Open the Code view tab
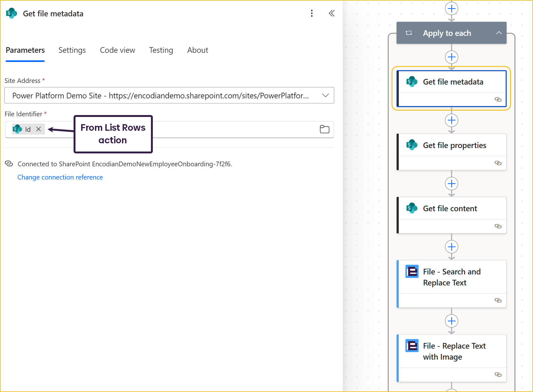The height and width of the screenshot is (392, 533). click(117, 50)
